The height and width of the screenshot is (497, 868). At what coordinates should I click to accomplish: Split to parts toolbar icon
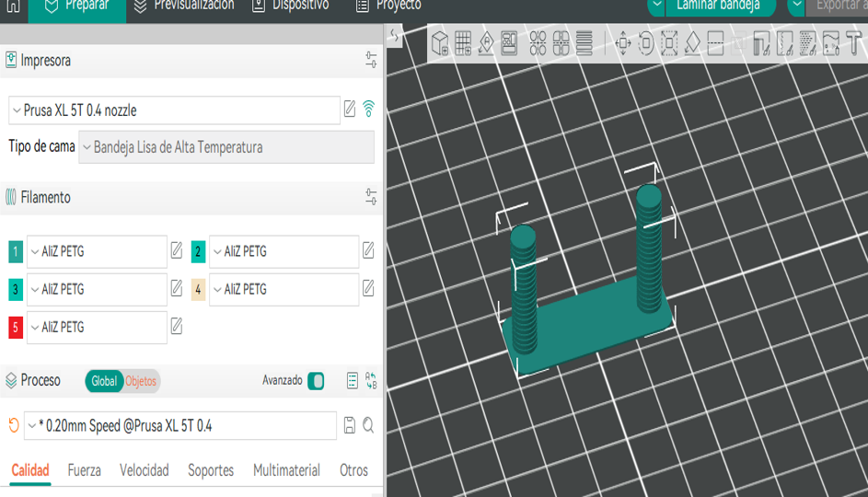561,43
